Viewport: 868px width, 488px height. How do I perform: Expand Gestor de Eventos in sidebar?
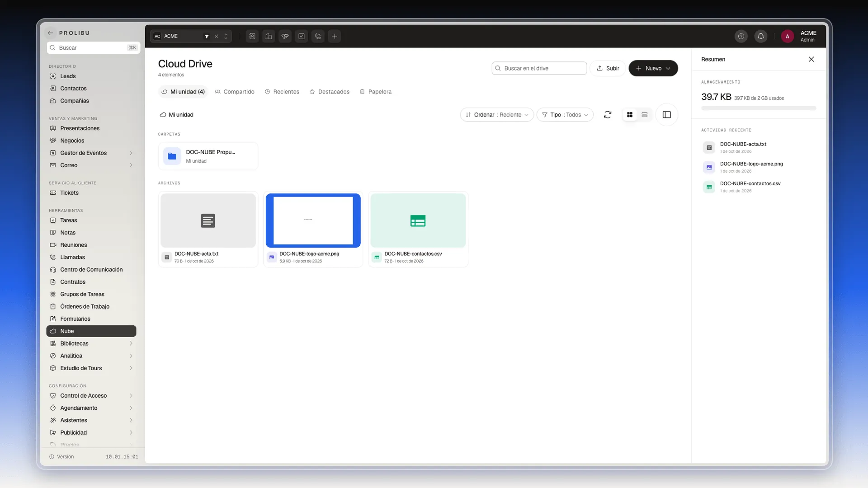(131, 153)
